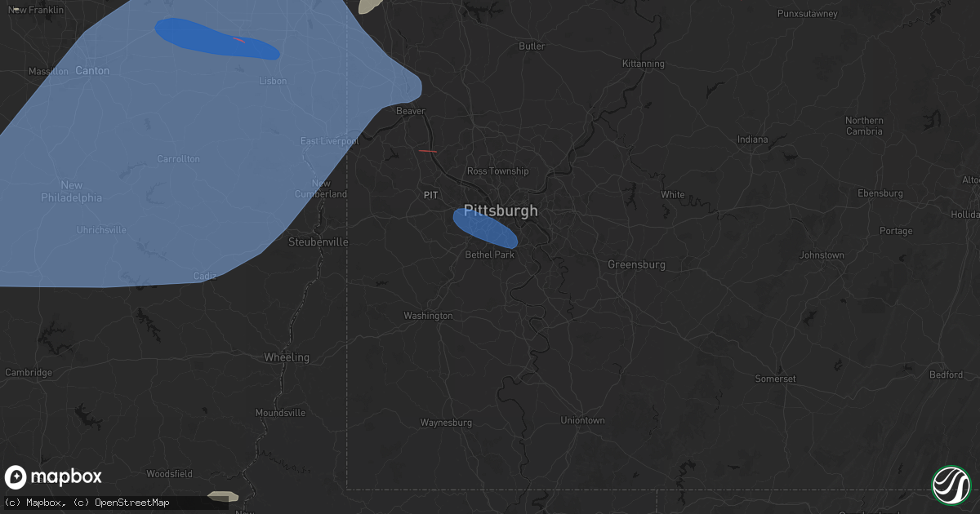Click the Moundsville label
The image size is (980, 514).
click(x=280, y=413)
